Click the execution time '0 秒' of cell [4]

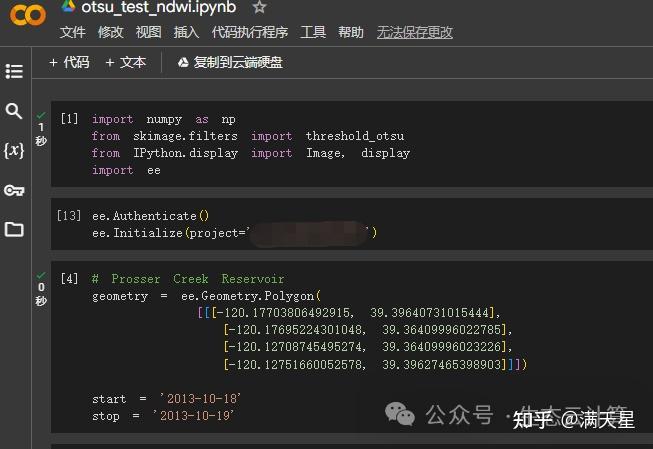point(41,294)
